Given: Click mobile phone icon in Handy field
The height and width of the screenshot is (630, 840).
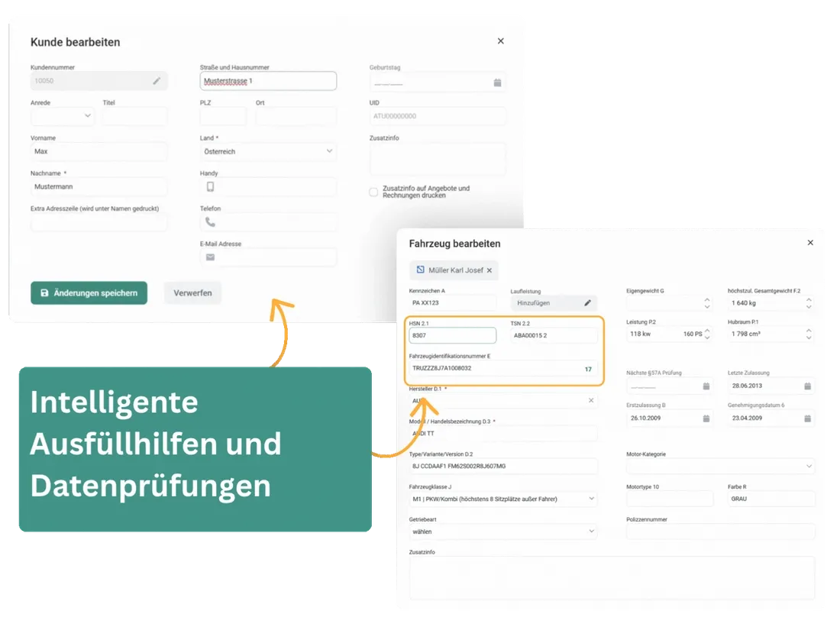Looking at the screenshot, I should click(211, 186).
